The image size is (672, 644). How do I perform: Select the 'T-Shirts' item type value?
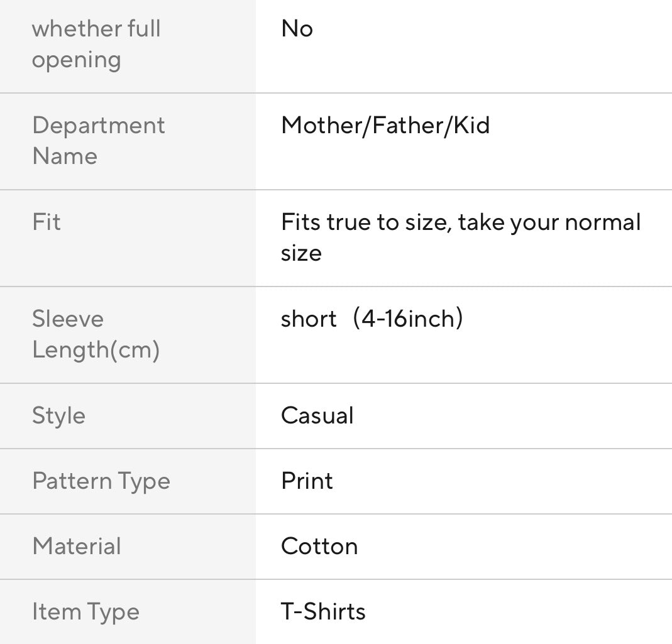tap(323, 612)
